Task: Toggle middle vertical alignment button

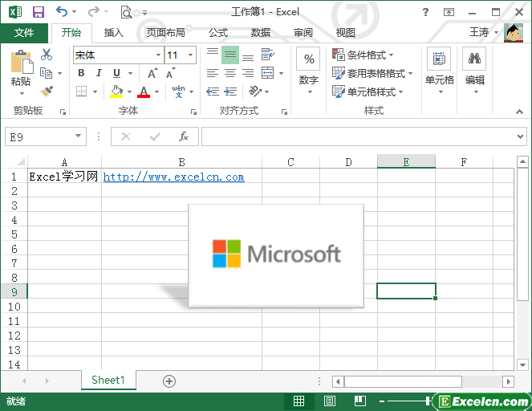Action: (x=230, y=55)
